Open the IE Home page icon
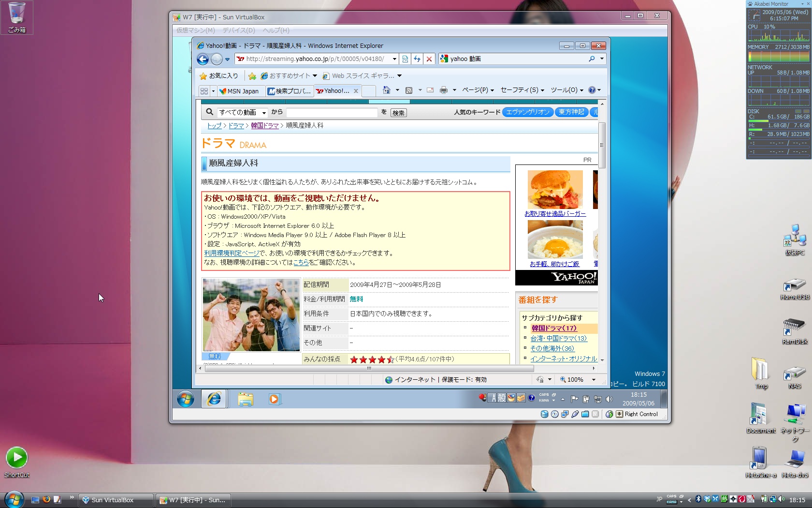Viewport: 812px width, 508px height. [386, 90]
